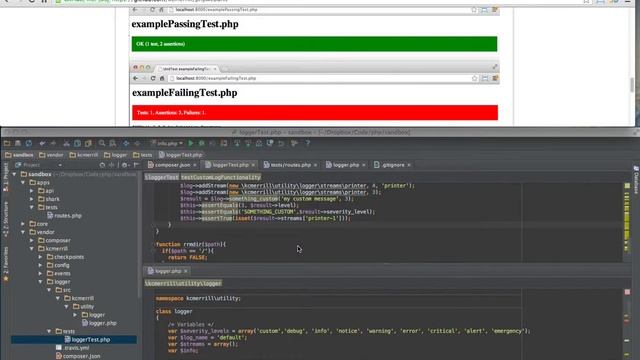640x360 pixels.
Task: Click the Cut scissors icon
Action: (x=66, y=143)
